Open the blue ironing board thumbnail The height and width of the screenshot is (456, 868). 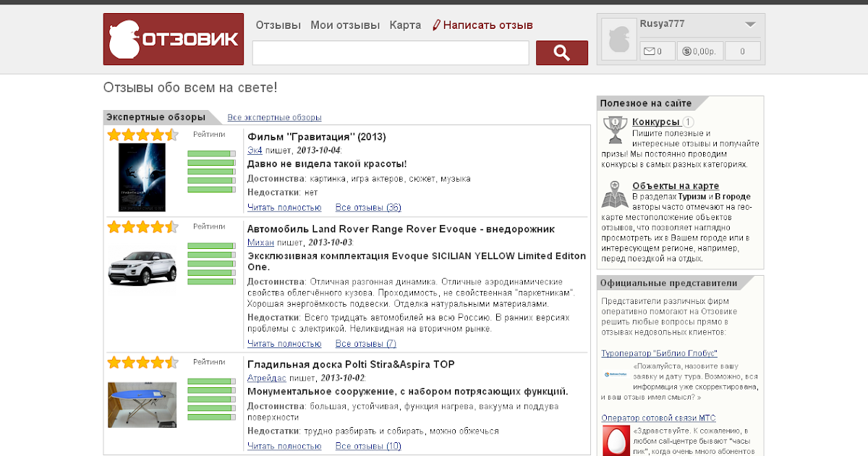click(x=142, y=405)
